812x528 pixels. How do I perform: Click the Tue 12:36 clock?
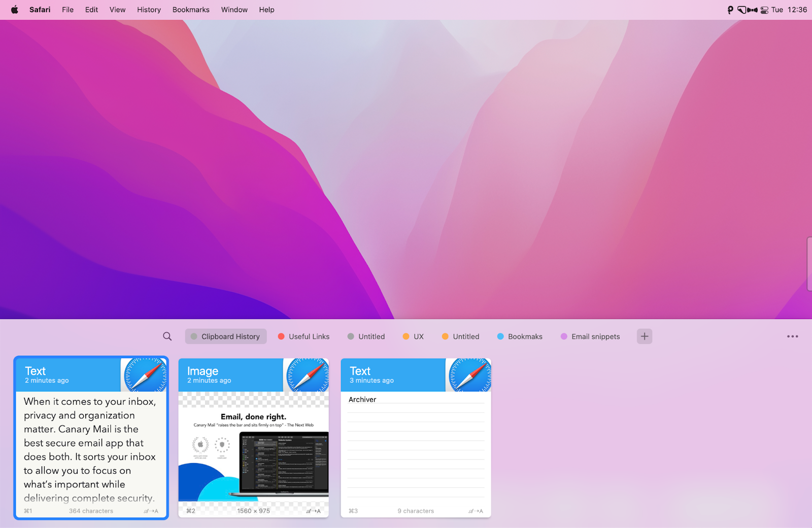(x=789, y=10)
